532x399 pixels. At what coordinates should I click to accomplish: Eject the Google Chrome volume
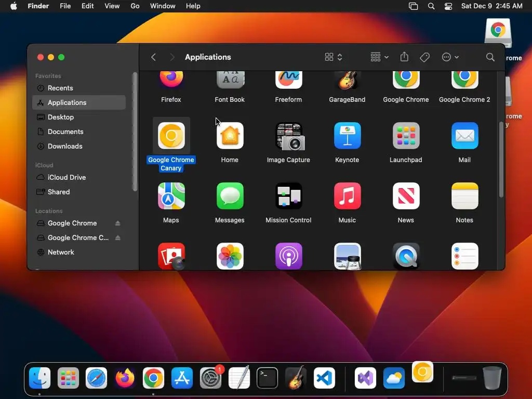click(118, 223)
